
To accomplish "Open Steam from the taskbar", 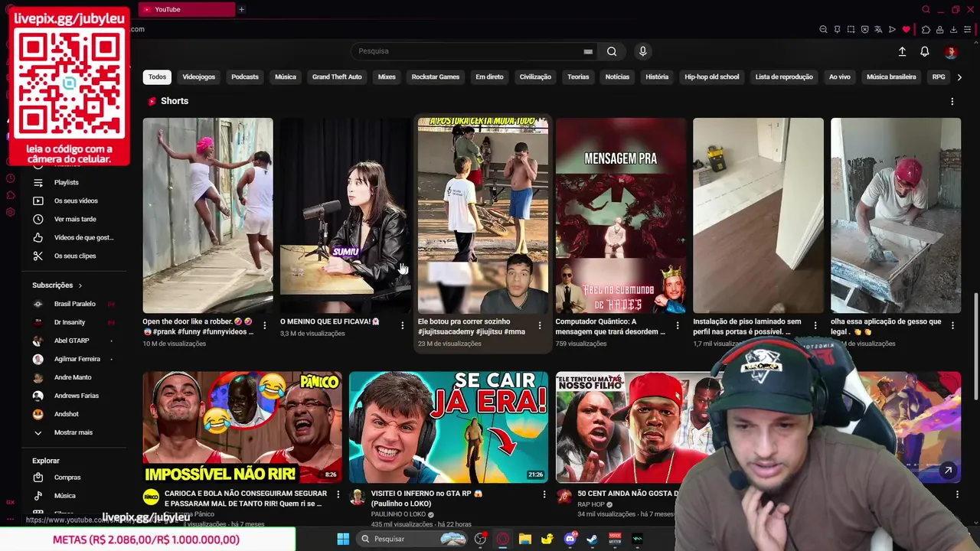I will [x=593, y=539].
